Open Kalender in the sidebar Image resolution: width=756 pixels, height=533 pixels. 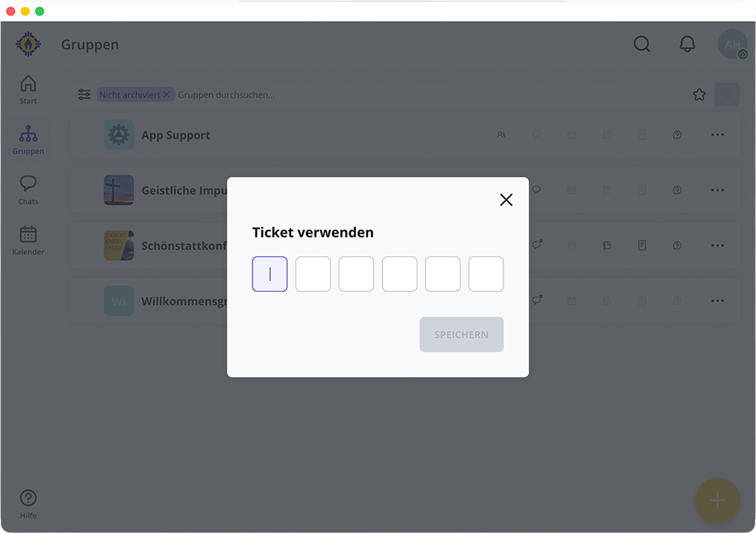28,240
